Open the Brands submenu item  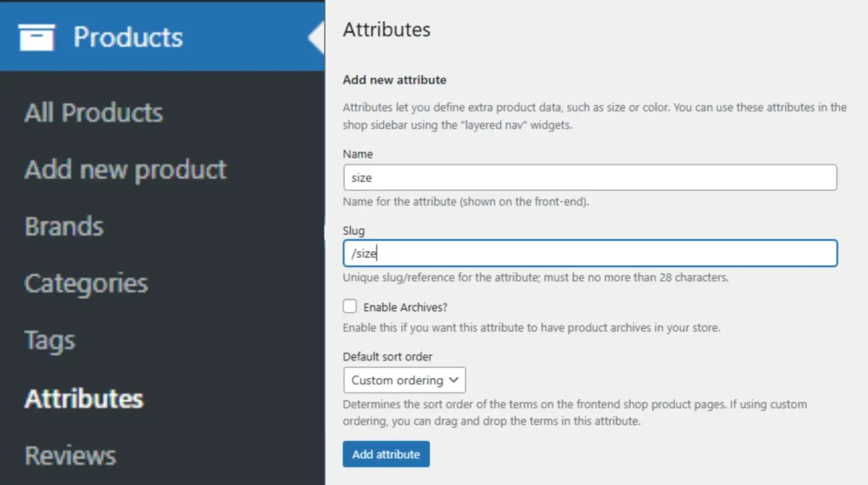(64, 226)
